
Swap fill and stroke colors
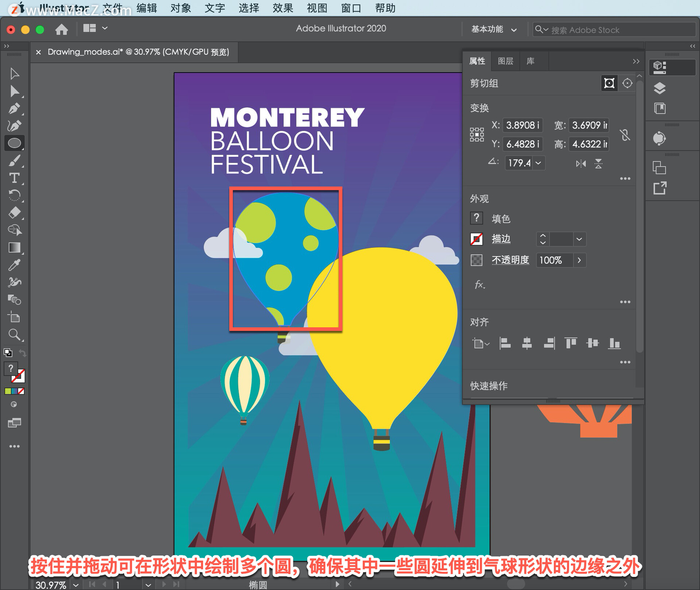coord(23,353)
